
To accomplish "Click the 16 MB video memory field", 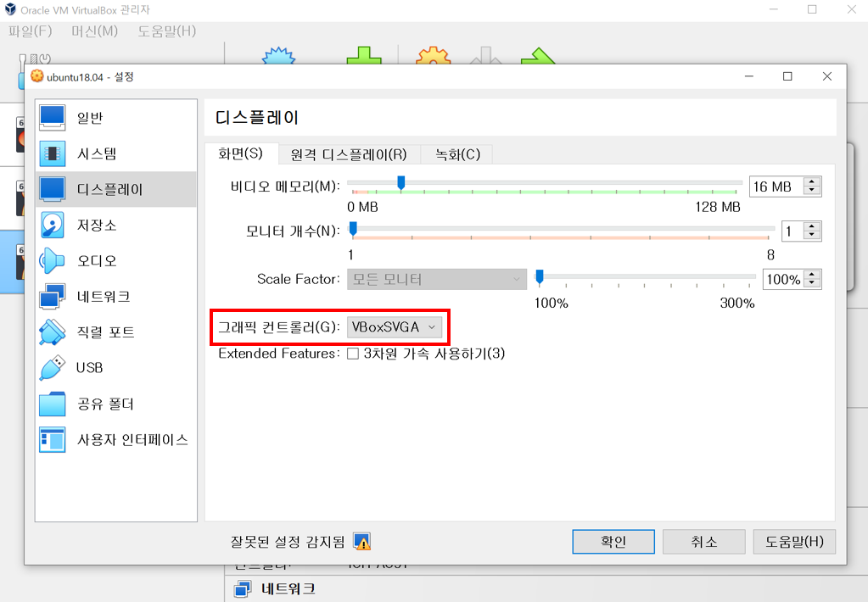I will point(776,187).
